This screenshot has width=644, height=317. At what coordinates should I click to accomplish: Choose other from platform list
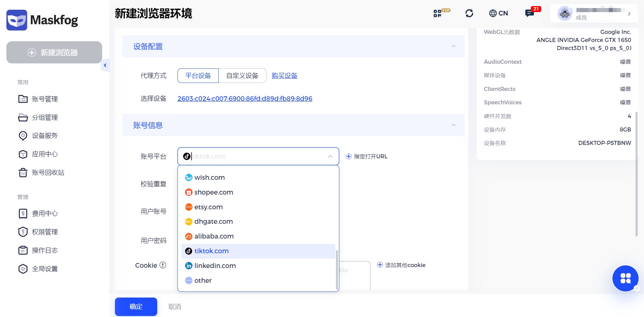point(258,280)
